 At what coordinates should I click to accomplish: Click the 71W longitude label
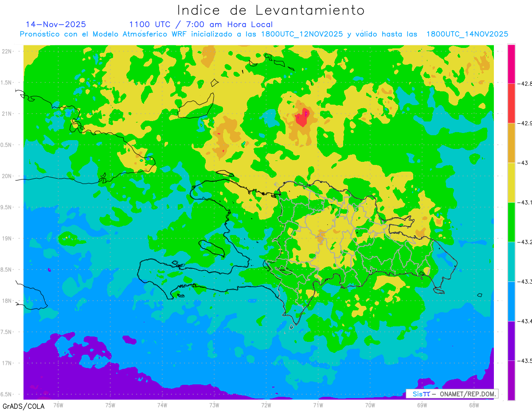coord(318,405)
